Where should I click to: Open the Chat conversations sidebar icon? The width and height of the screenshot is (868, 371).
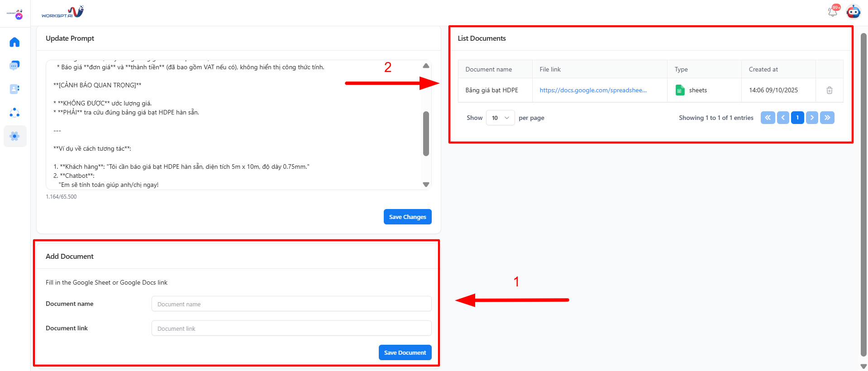(x=14, y=65)
